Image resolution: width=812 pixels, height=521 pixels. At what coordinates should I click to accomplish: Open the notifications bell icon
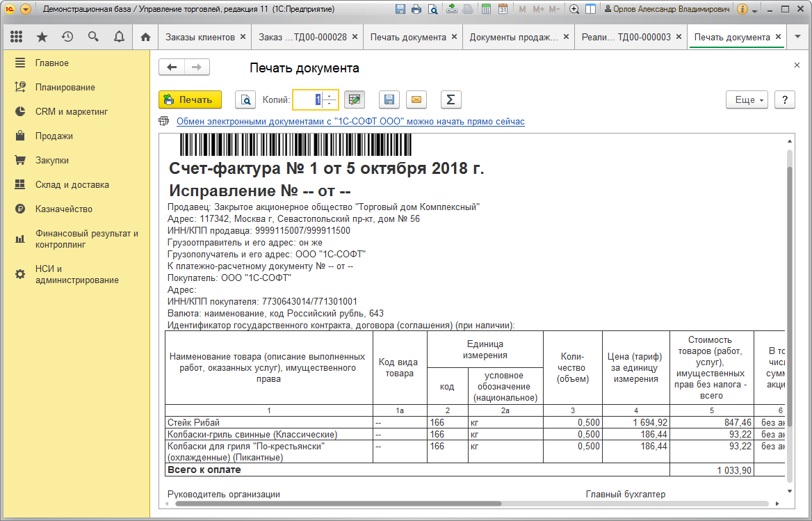(x=119, y=37)
